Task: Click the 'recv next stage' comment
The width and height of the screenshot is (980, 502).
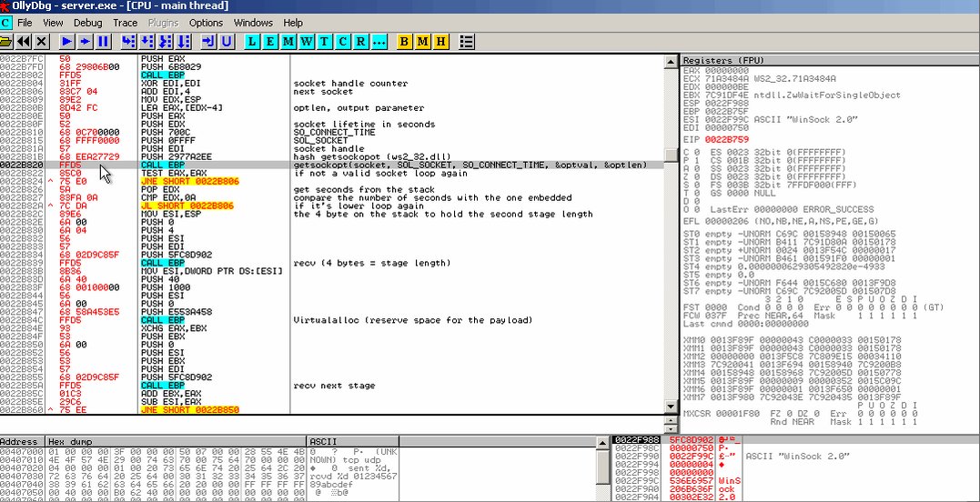Action: tap(334, 386)
